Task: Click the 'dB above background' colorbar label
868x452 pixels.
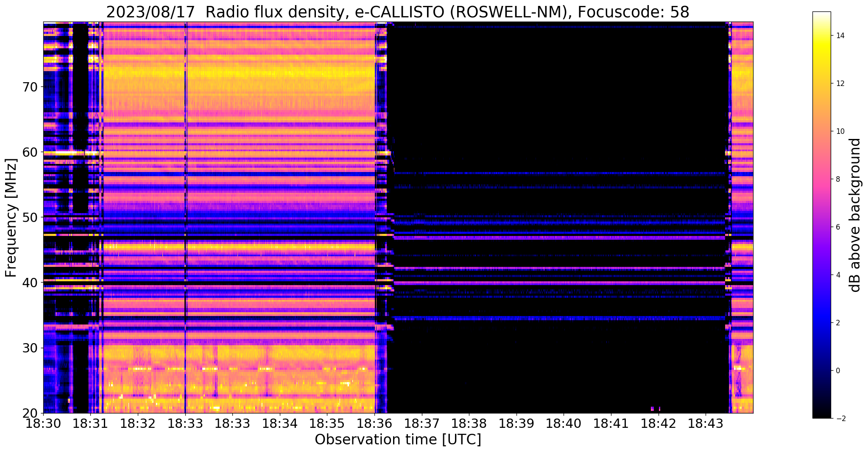Action: [x=855, y=215]
